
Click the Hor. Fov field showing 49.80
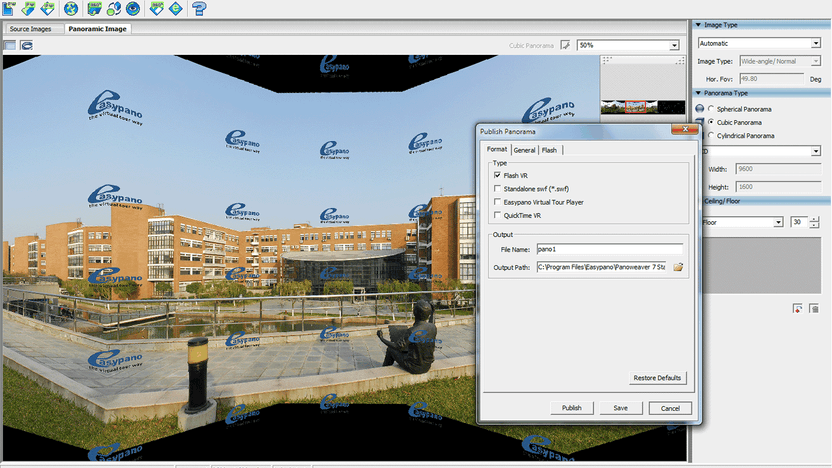pyautogui.click(x=772, y=79)
